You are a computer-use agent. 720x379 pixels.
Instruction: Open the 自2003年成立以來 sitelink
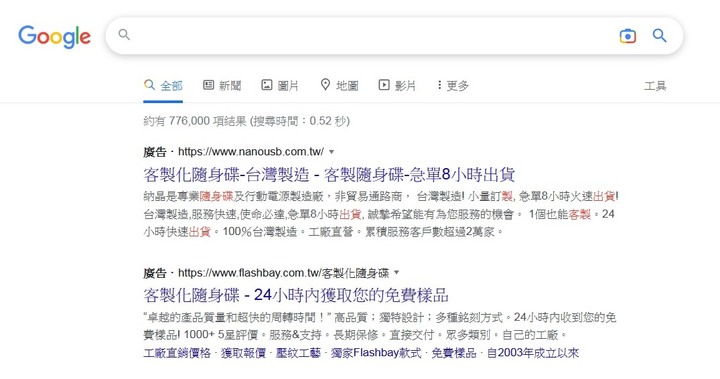coord(533,353)
